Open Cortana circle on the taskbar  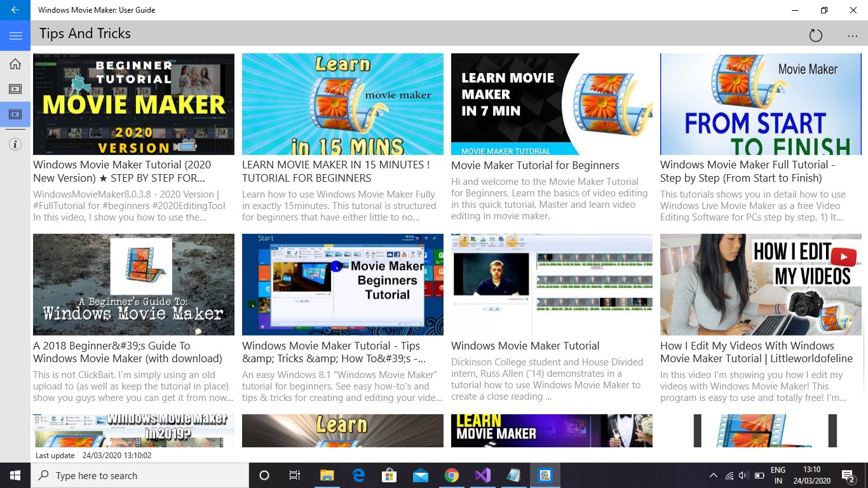[264, 475]
